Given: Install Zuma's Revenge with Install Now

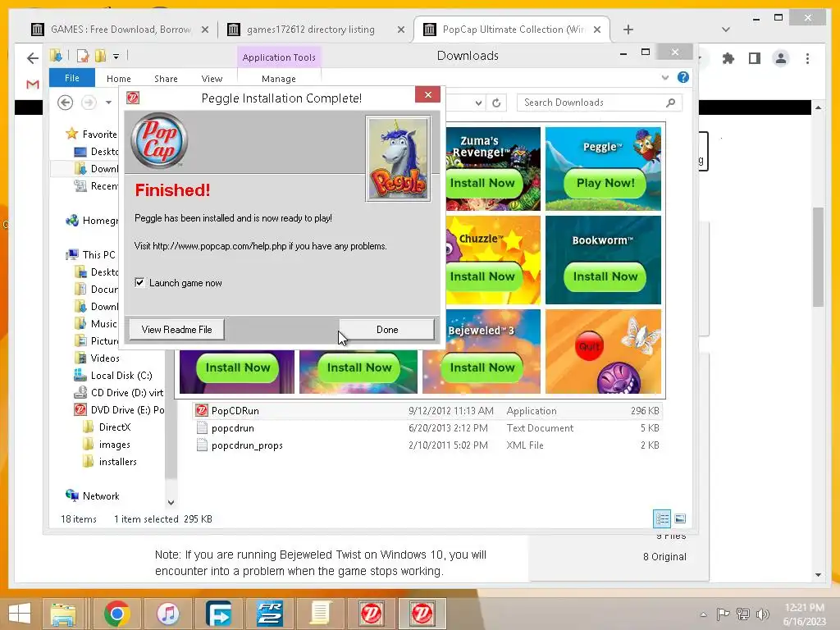Looking at the screenshot, I should tap(482, 183).
